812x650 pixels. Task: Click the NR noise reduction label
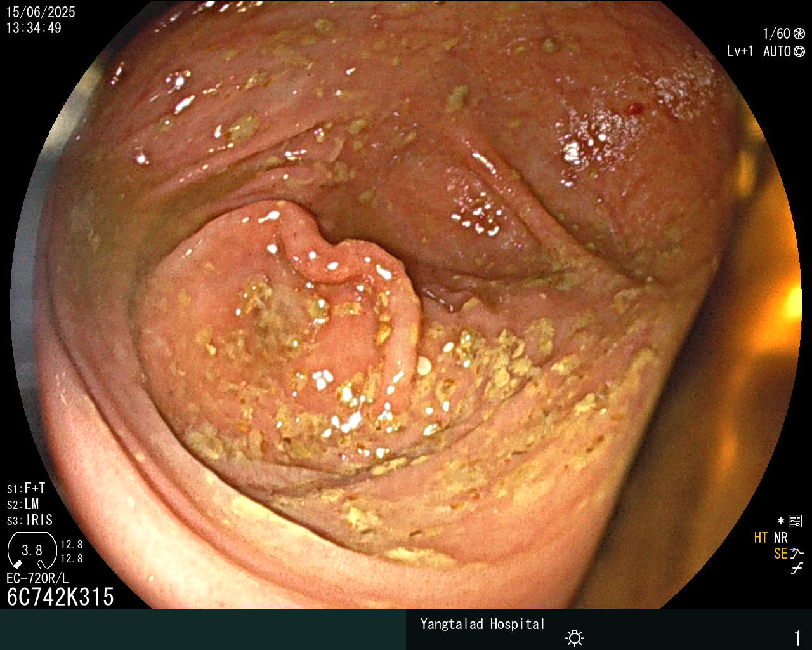[780, 538]
